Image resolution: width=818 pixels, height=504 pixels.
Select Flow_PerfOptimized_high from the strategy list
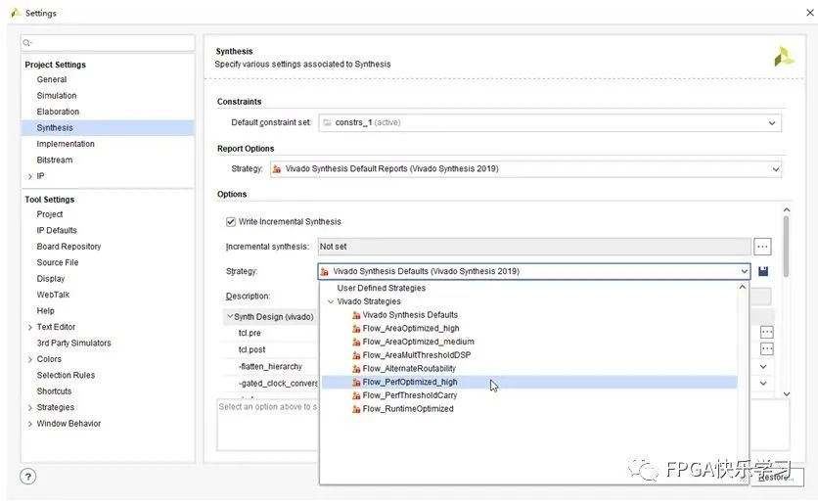coord(409,383)
